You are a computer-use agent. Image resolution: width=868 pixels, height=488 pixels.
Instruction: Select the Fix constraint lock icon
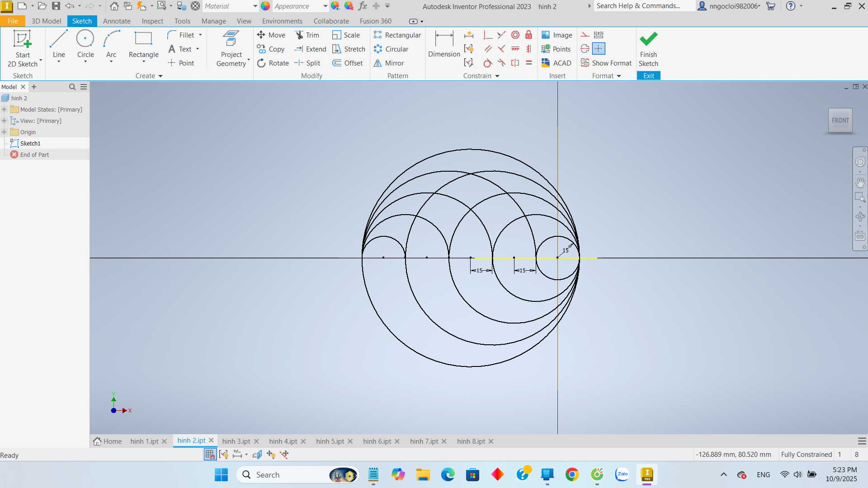coord(528,35)
